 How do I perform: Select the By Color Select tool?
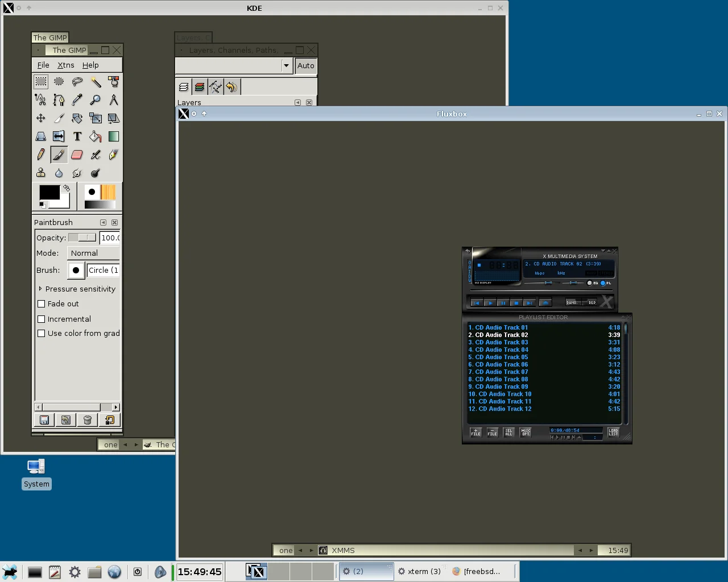pyautogui.click(x=114, y=82)
